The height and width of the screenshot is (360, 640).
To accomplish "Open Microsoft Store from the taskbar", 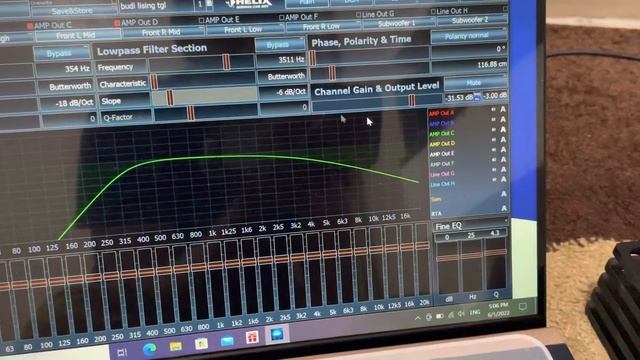I will pos(201,344).
